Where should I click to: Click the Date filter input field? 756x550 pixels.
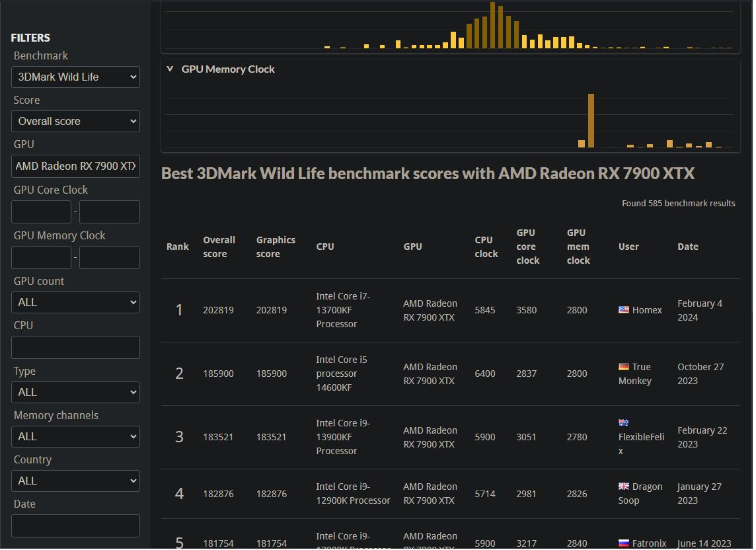(76, 526)
